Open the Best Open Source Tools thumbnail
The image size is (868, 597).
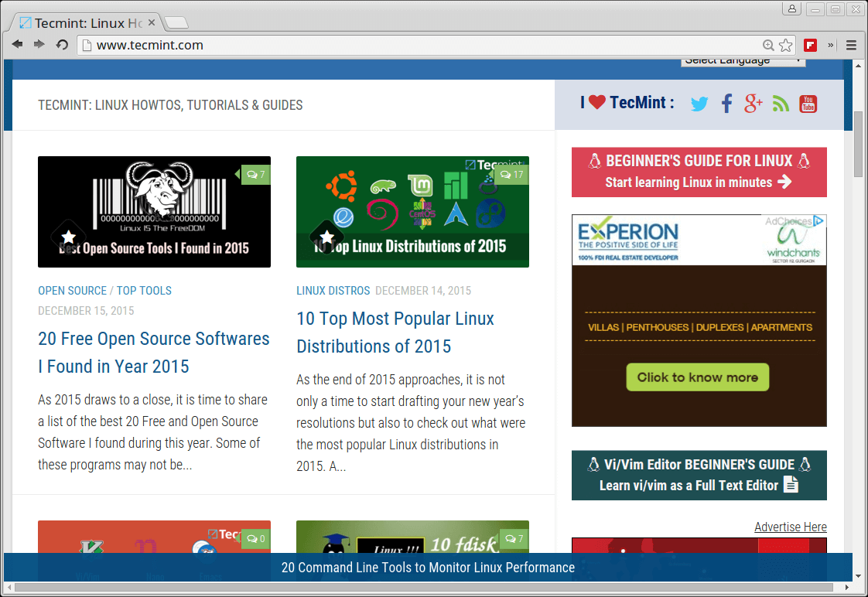(155, 212)
